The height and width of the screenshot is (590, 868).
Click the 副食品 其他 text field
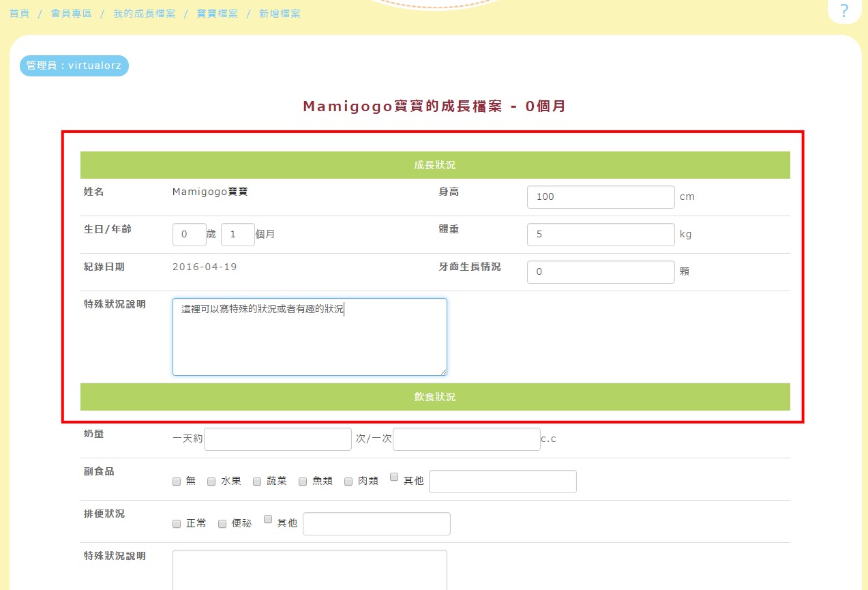tap(503, 482)
